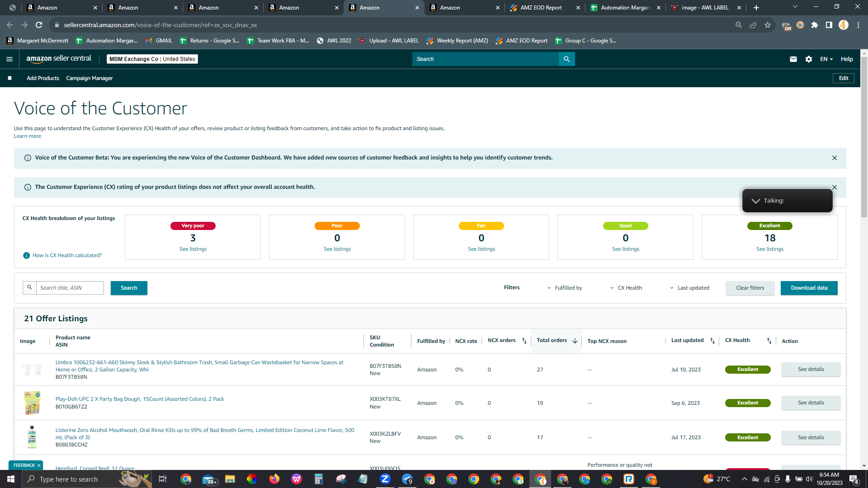Dismiss the Voice of the Customer Beta banner
868x488 pixels.
[835, 158]
